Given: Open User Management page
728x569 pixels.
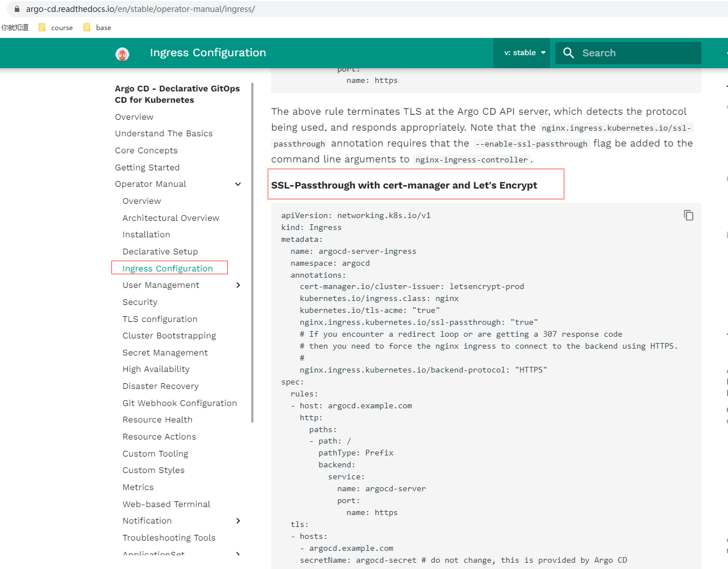Looking at the screenshot, I should click(161, 285).
